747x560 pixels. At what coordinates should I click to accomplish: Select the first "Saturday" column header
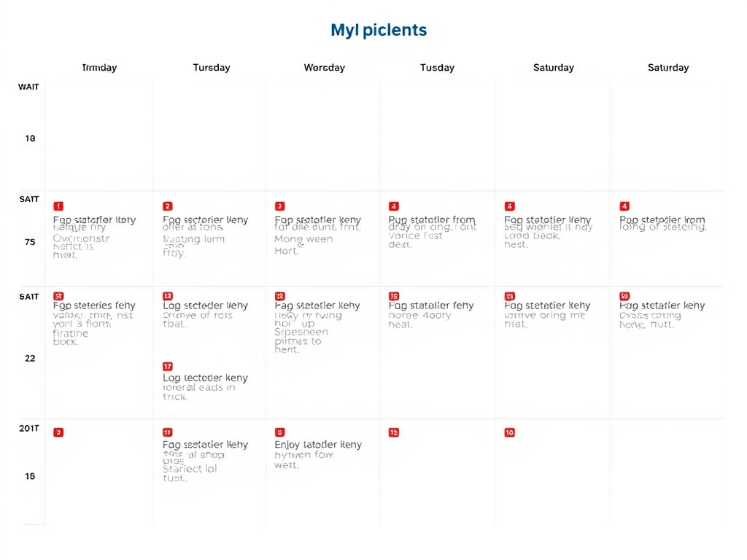click(x=553, y=67)
